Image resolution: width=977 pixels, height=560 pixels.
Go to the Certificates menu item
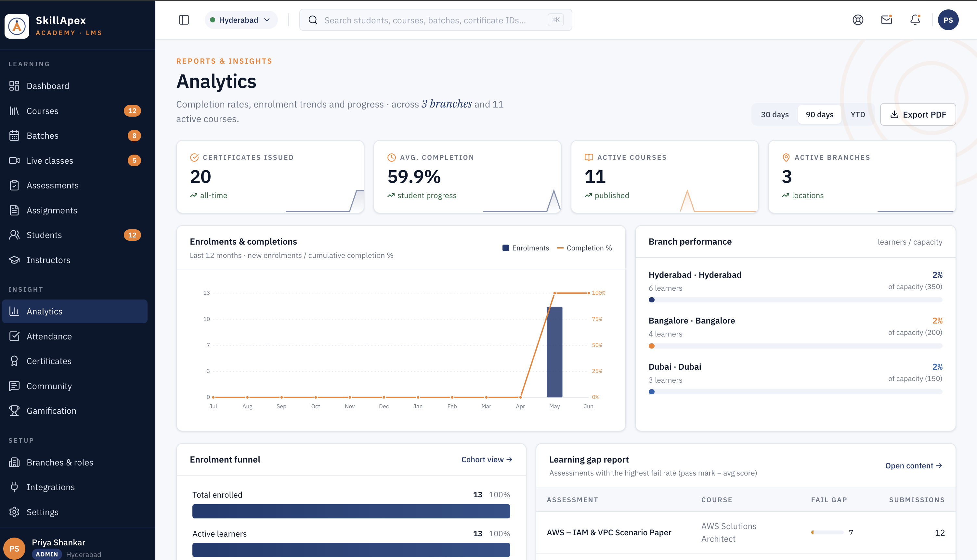pos(75,361)
